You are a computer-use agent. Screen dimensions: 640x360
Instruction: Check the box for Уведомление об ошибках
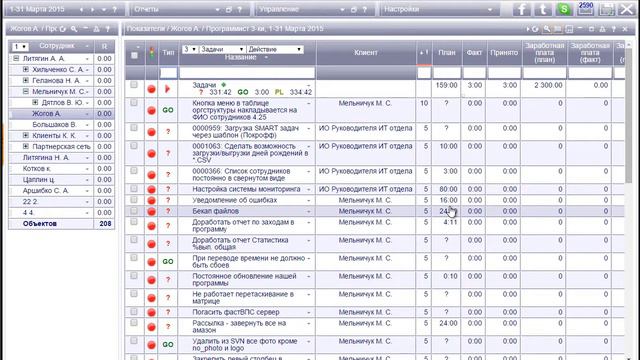tap(134, 200)
